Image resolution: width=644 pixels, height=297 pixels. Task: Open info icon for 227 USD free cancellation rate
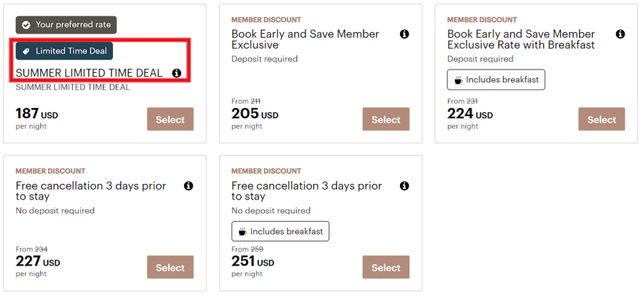coord(188,185)
